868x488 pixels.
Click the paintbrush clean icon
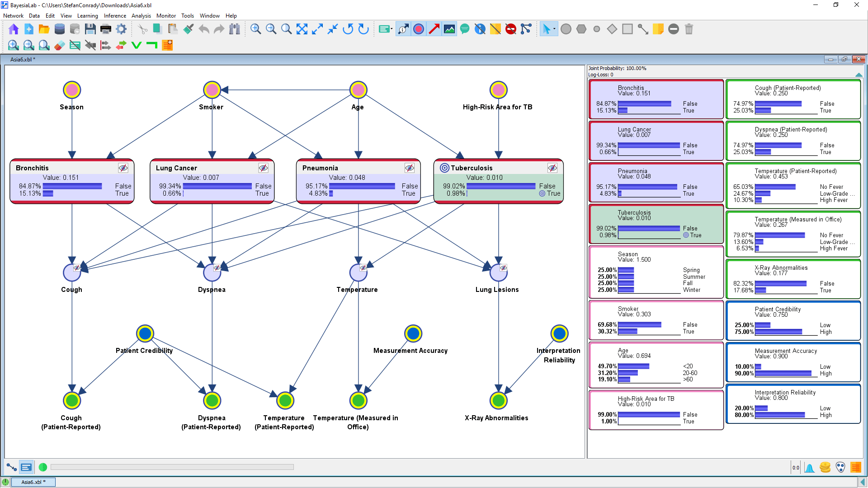[x=188, y=29]
